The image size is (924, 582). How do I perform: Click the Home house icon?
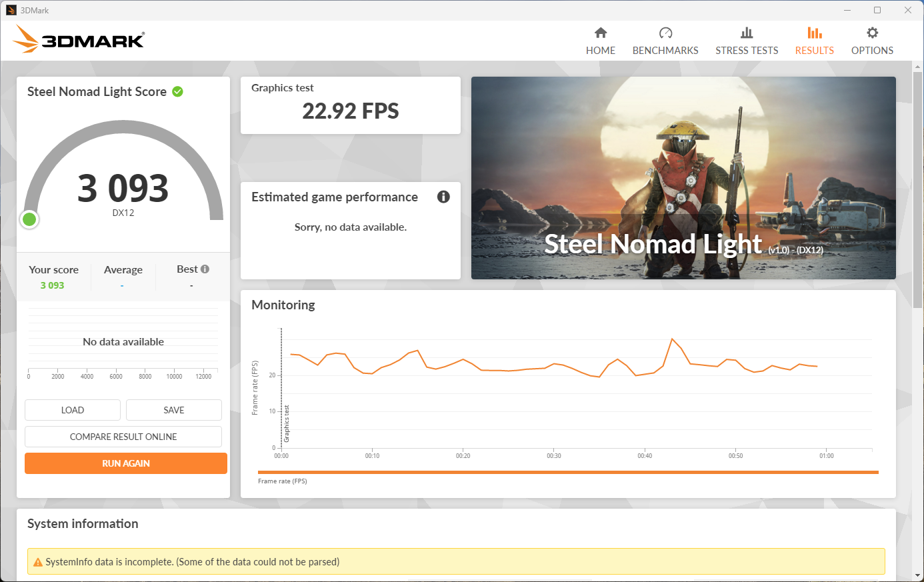(x=601, y=33)
